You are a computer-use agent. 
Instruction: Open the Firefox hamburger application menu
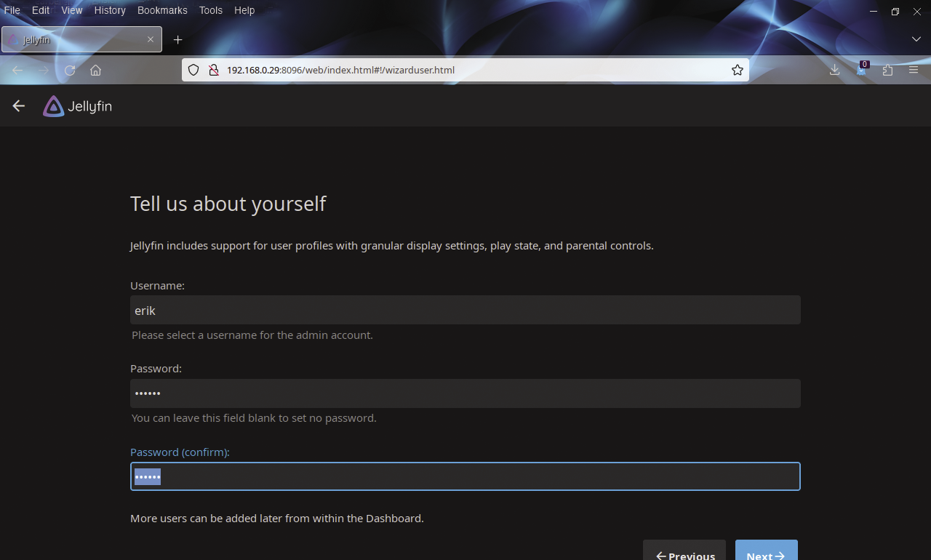914,70
